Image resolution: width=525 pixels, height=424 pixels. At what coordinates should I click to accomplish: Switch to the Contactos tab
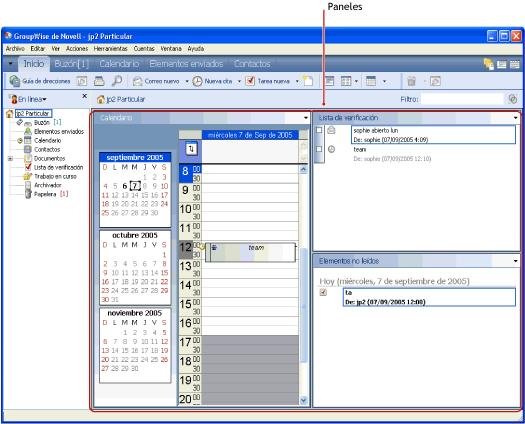[252, 64]
